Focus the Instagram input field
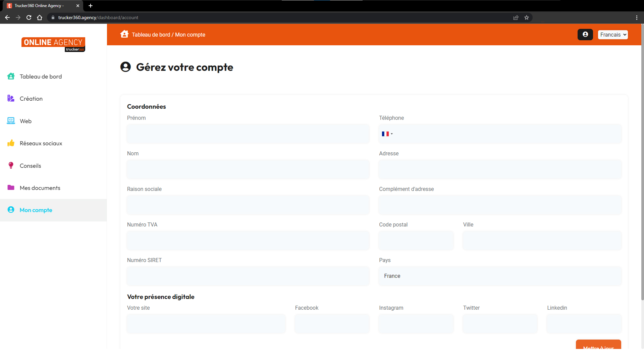The height and width of the screenshot is (358, 644). (x=416, y=324)
